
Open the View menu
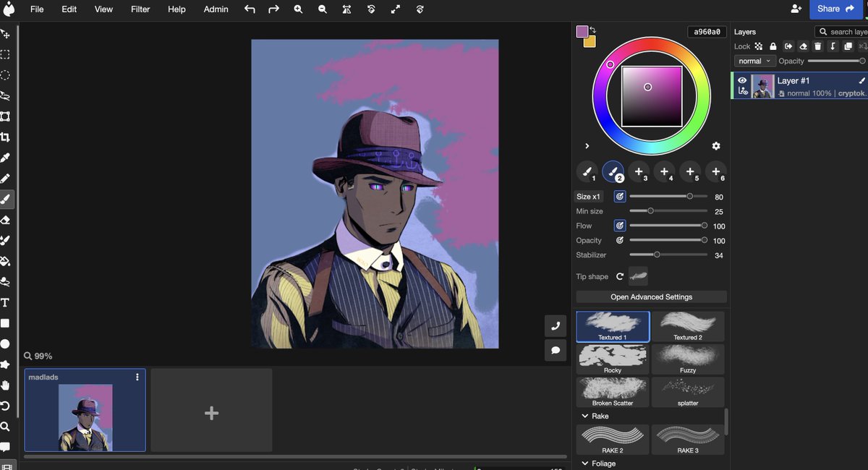[103, 9]
